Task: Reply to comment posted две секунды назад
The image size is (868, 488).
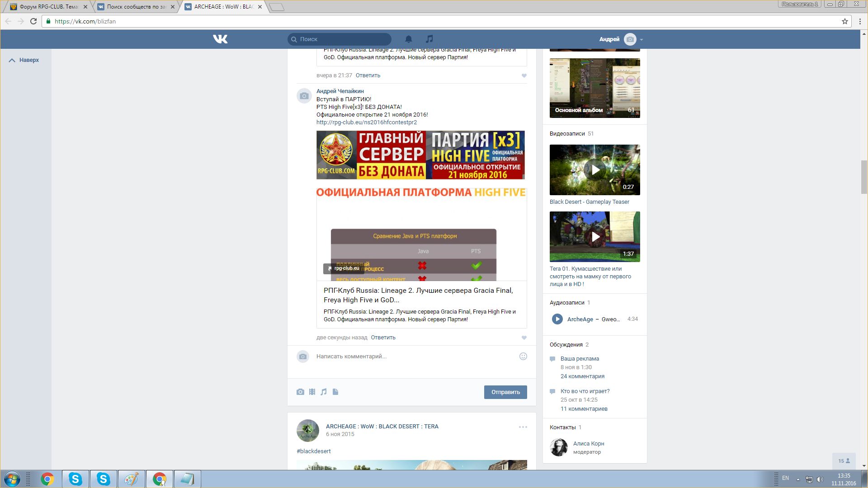Action: pos(383,338)
